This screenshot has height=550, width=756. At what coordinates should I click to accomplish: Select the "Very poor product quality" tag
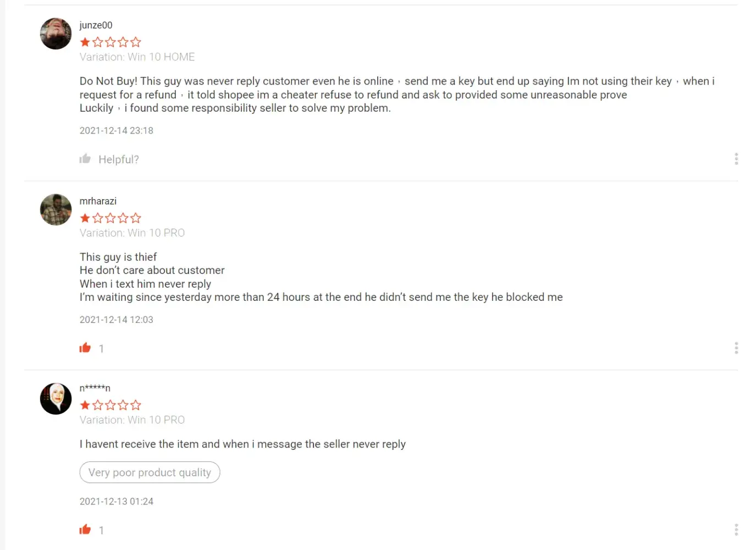pyautogui.click(x=150, y=472)
